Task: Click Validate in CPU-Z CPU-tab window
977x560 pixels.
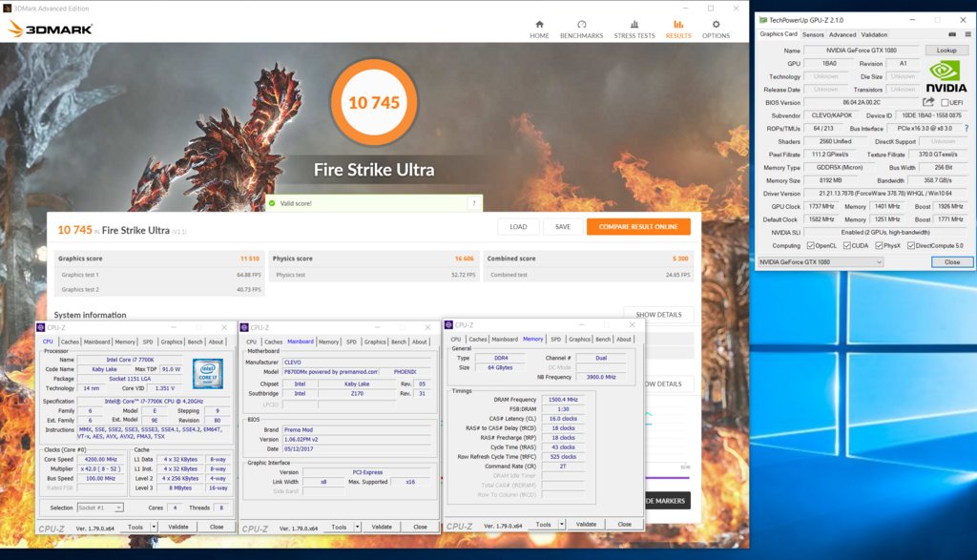Action: pos(178,527)
